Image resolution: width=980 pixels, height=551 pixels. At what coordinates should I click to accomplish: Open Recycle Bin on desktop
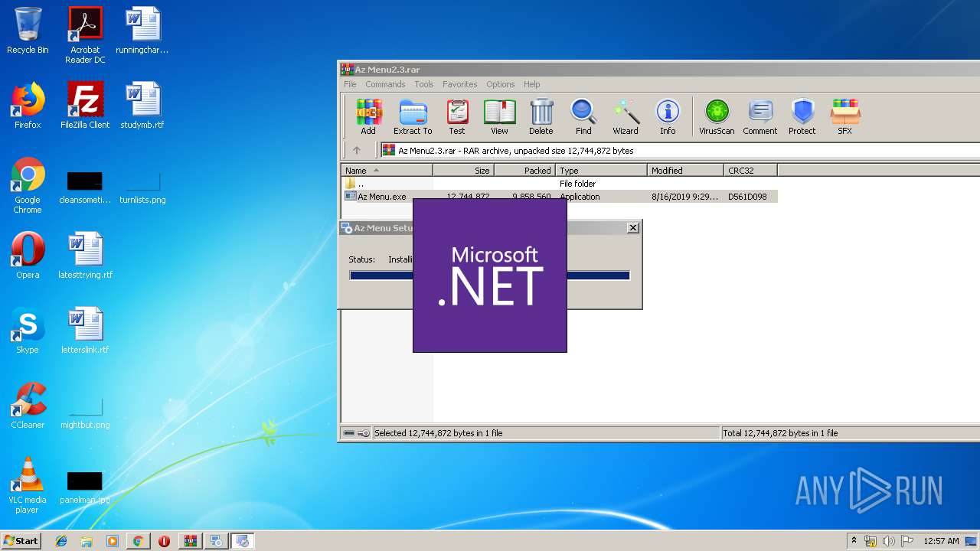28,31
